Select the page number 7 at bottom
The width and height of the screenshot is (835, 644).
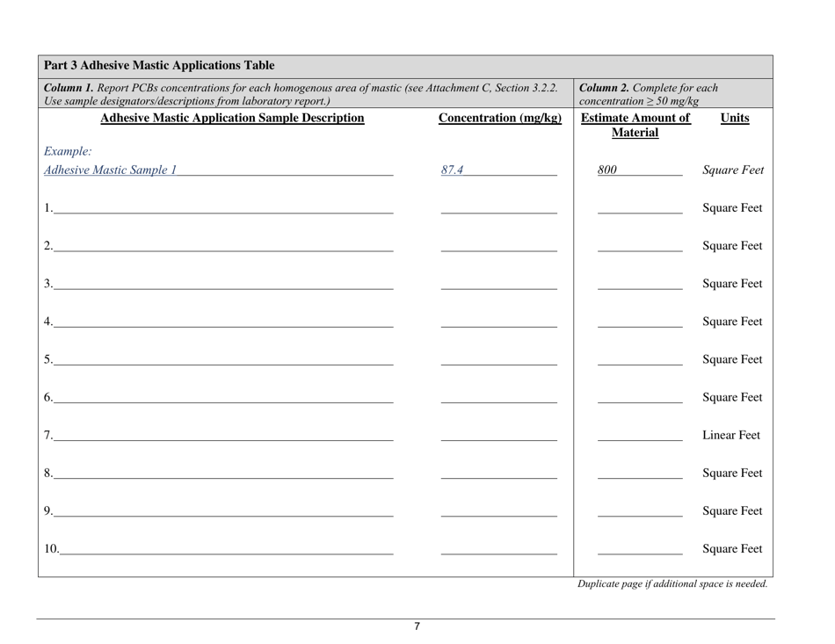pyautogui.click(x=416, y=626)
